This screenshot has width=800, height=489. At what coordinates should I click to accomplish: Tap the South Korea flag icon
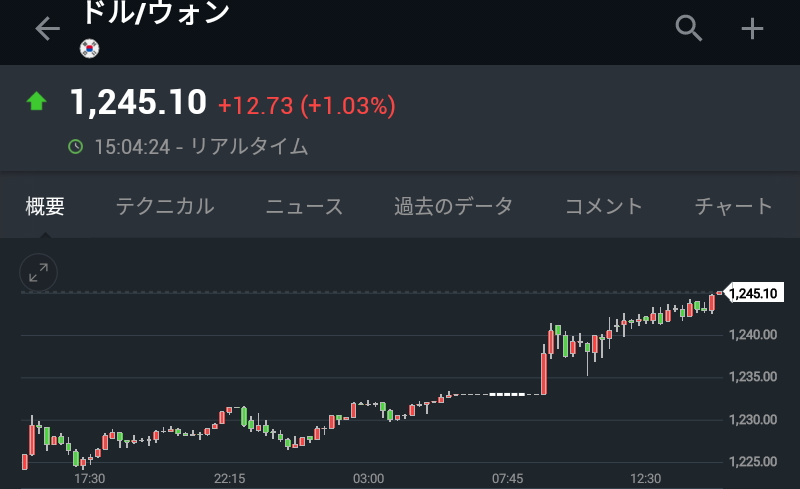[89, 46]
